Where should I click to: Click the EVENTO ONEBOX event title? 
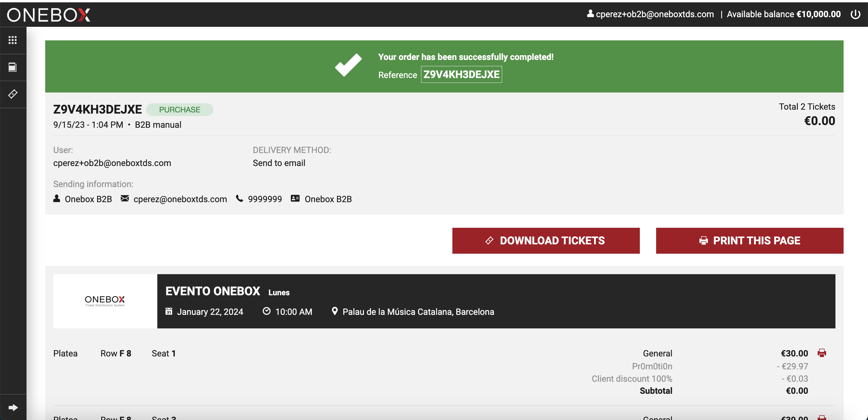[212, 291]
